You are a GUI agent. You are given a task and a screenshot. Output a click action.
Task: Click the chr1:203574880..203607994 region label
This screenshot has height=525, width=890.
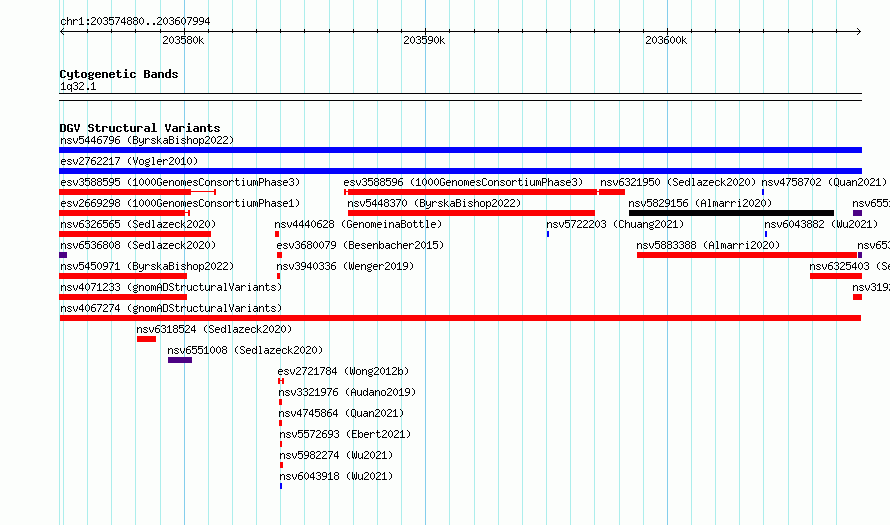tap(135, 21)
